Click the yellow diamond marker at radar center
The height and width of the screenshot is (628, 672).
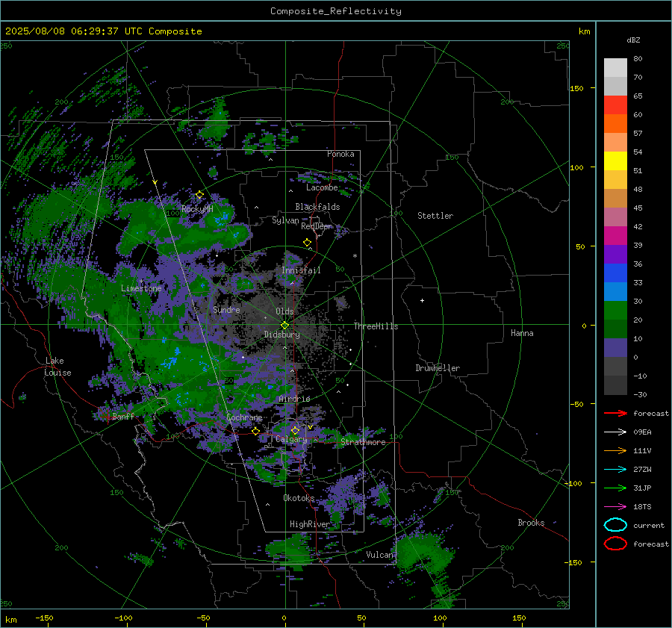(284, 326)
